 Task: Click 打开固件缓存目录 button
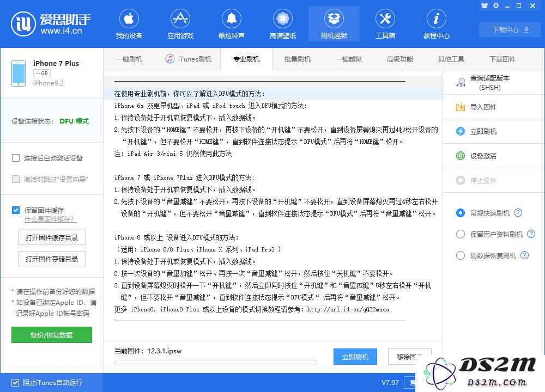pyautogui.click(x=51, y=237)
